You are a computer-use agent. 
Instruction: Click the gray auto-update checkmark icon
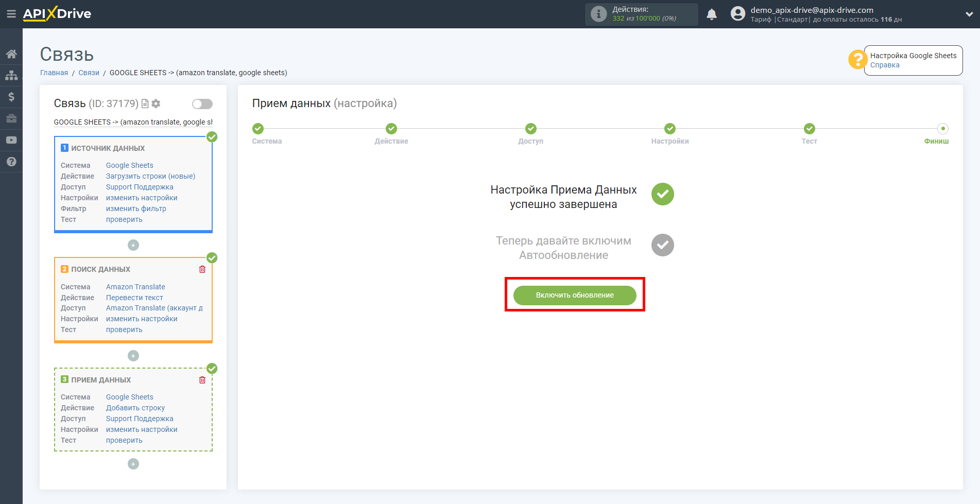click(x=663, y=245)
